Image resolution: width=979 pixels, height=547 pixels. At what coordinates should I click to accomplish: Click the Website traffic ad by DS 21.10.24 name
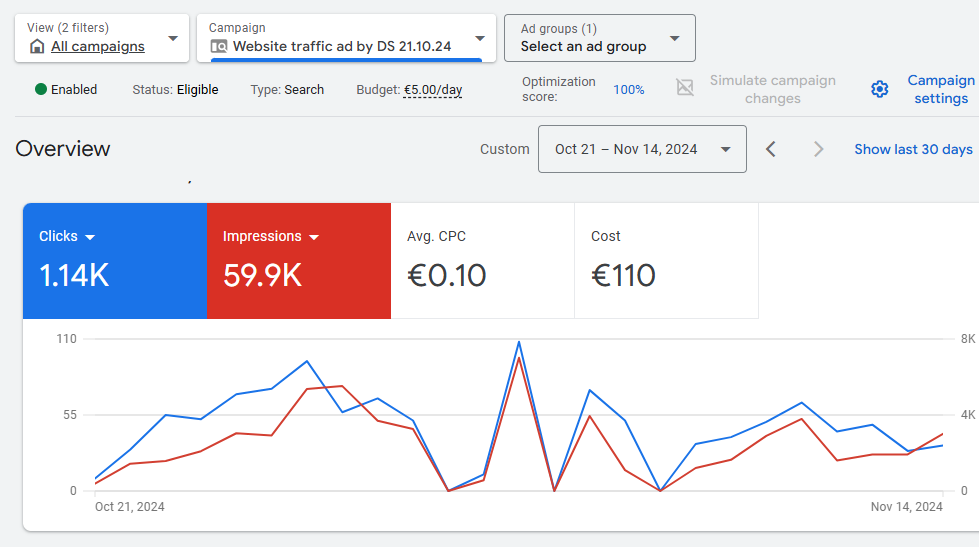click(x=342, y=46)
